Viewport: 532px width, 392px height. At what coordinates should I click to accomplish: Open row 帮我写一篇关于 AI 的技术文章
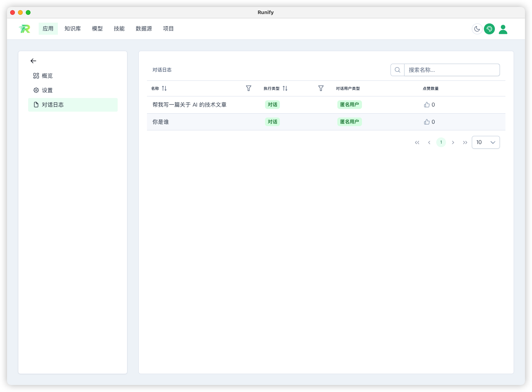point(326,105)
